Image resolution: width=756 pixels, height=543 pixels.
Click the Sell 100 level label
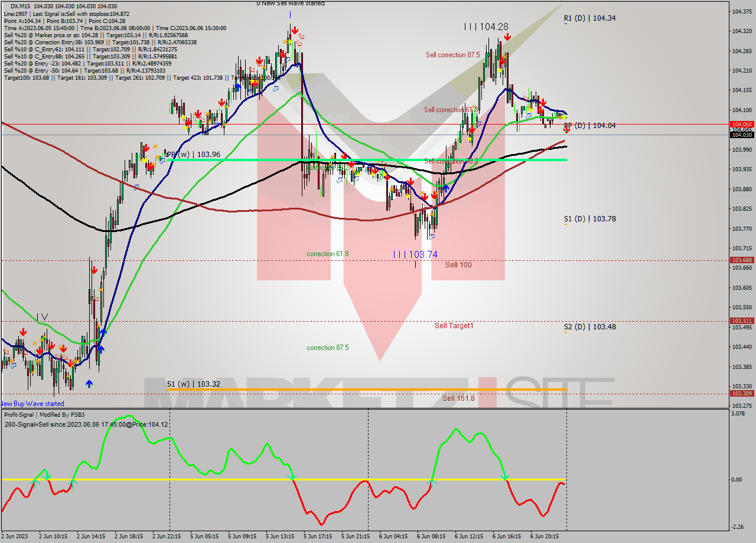tap(458, 265)
